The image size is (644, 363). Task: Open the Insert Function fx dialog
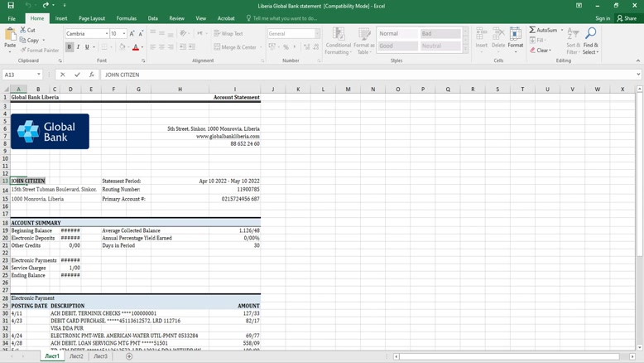91,75
